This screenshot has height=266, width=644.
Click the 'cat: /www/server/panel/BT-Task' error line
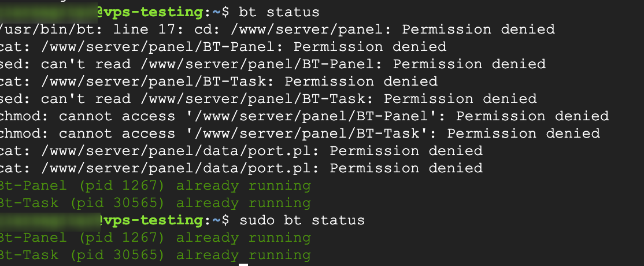(219, 82)
